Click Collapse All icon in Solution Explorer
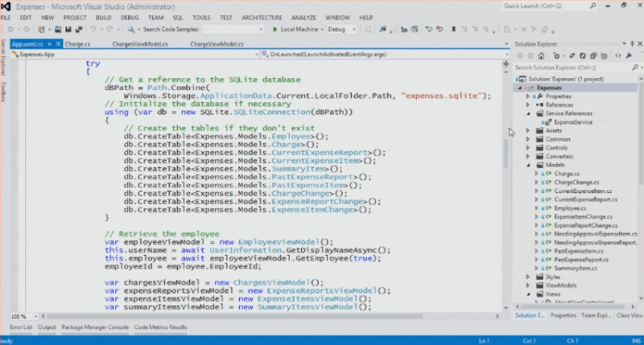The width and height of the screenshot is (644, 345). tap(593, 55)
